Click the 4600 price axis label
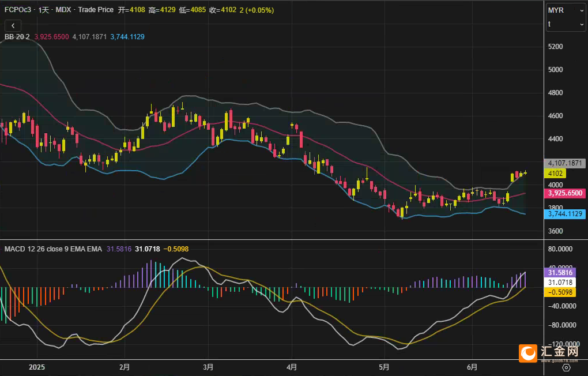 555,115
